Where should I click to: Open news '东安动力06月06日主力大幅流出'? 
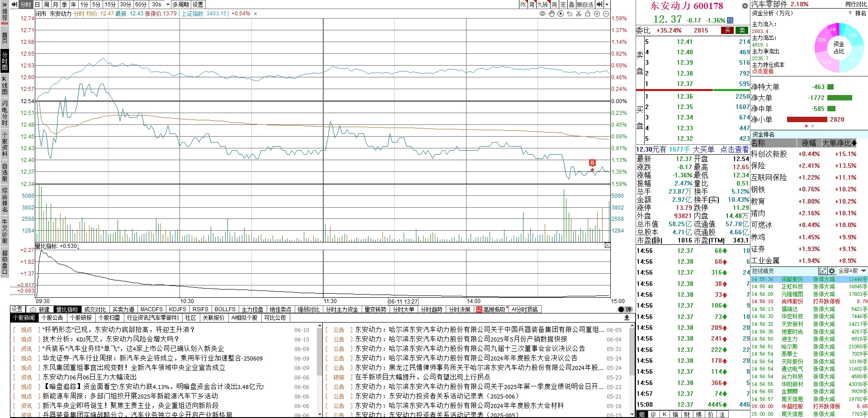click(x=90, y=377)
